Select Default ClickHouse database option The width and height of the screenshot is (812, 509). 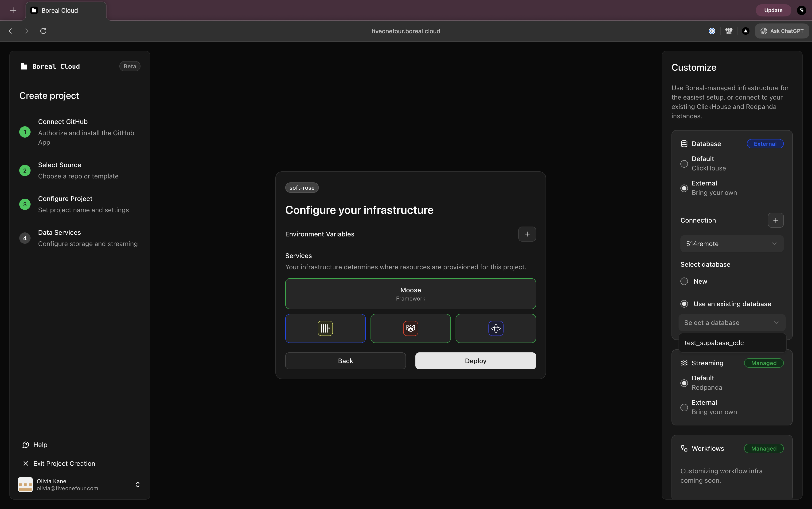[x=684, y=164]
